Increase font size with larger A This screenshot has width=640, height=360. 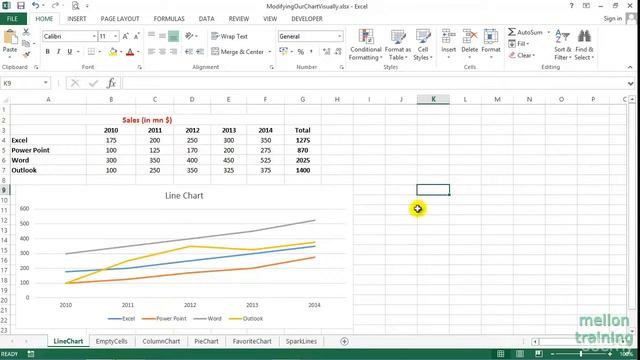[125, 36]
